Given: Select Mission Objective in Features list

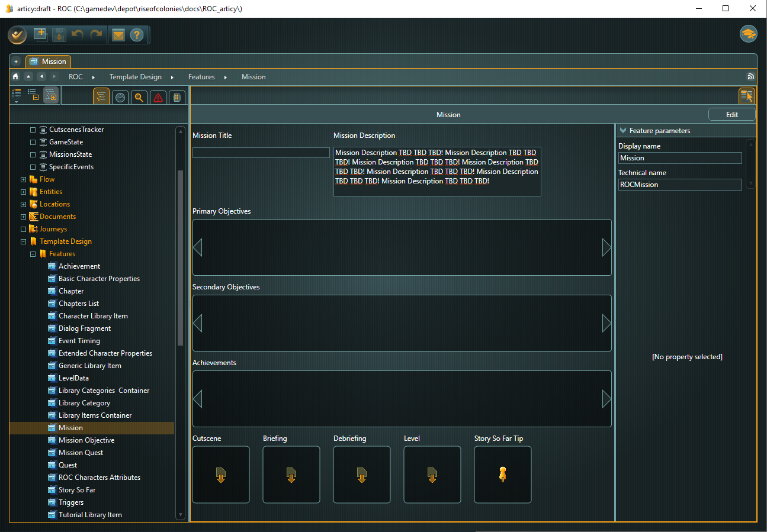Looking at the screenshot, I should click(86, 440).
